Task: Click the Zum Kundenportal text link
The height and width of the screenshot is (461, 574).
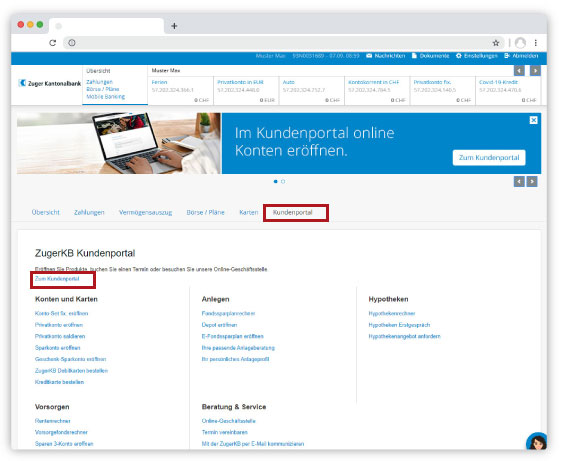Action: click(57, 279)
